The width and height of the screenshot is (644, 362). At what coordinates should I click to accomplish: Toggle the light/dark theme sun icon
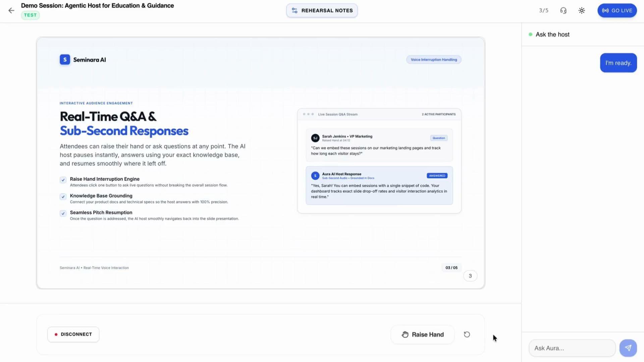582,10
